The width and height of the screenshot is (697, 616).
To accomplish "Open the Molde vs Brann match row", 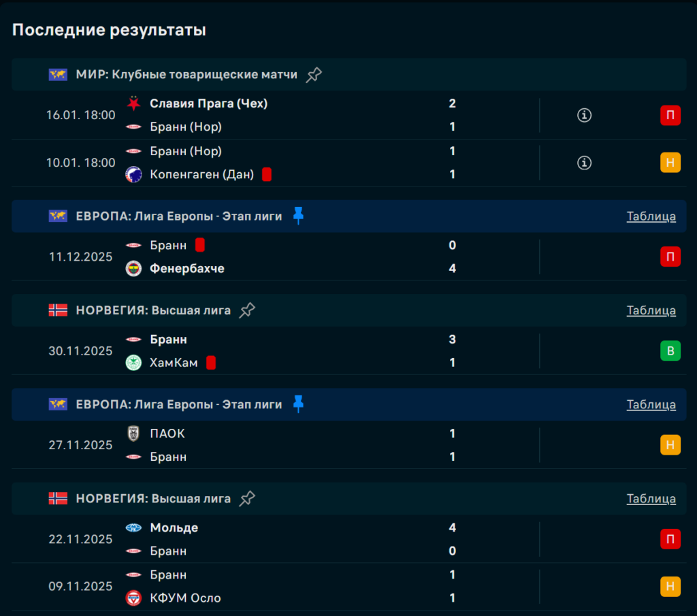I will coord(306,539).
